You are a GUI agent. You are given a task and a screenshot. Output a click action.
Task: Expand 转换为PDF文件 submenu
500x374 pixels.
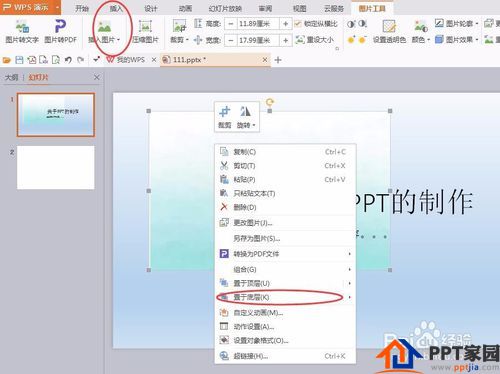tap(349, 254)
